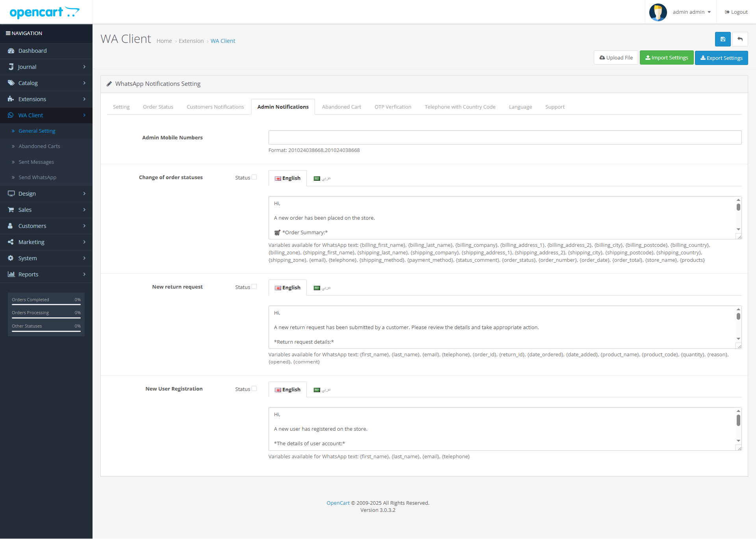Enable Change of order statuses checkbox
The width and height of the screenshot is (756, 539).
coord(254,177)
